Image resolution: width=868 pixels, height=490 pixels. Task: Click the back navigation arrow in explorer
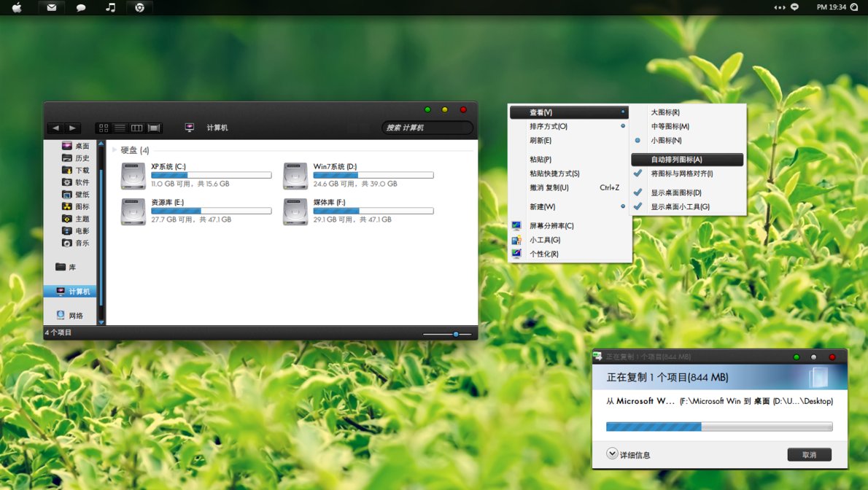[55, 128]
